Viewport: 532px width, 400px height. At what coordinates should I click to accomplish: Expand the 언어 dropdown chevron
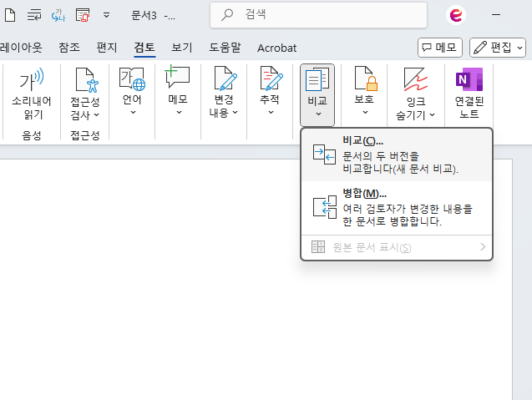tap(133, 112)
